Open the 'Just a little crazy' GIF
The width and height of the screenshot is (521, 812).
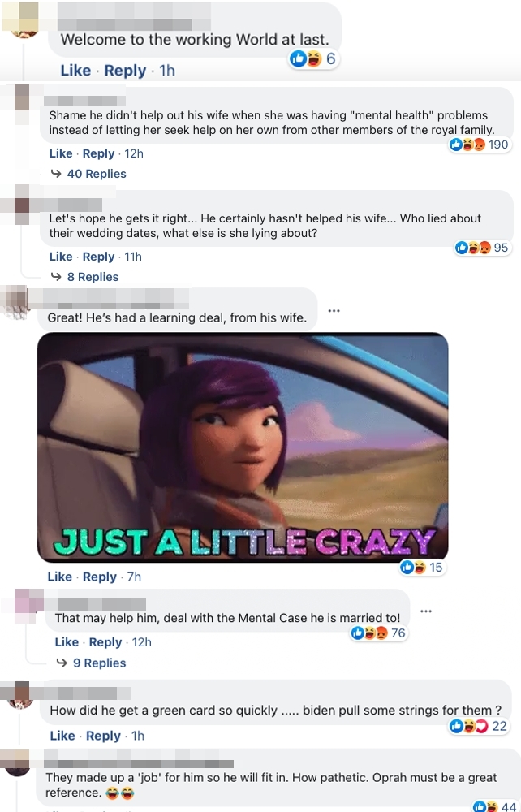pos(243,447)
